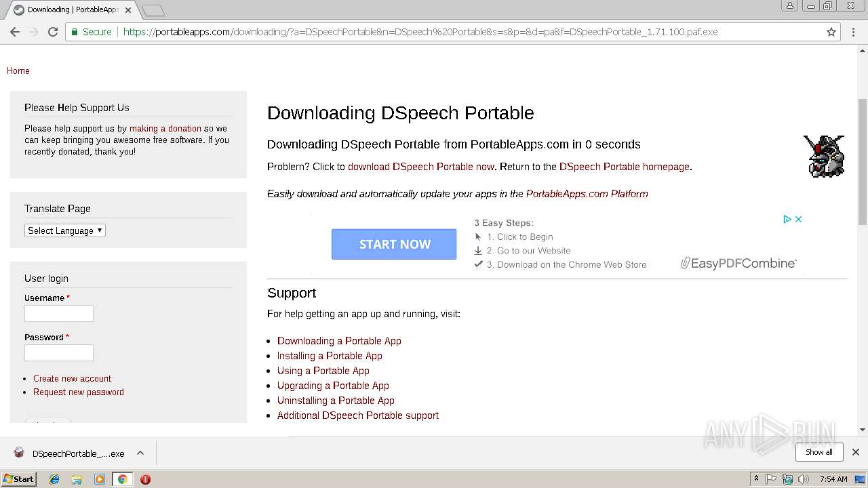Open Internet Explorer from taskbar
The width and height of the screenshot is (868, 488).
(x=54, y=479)
